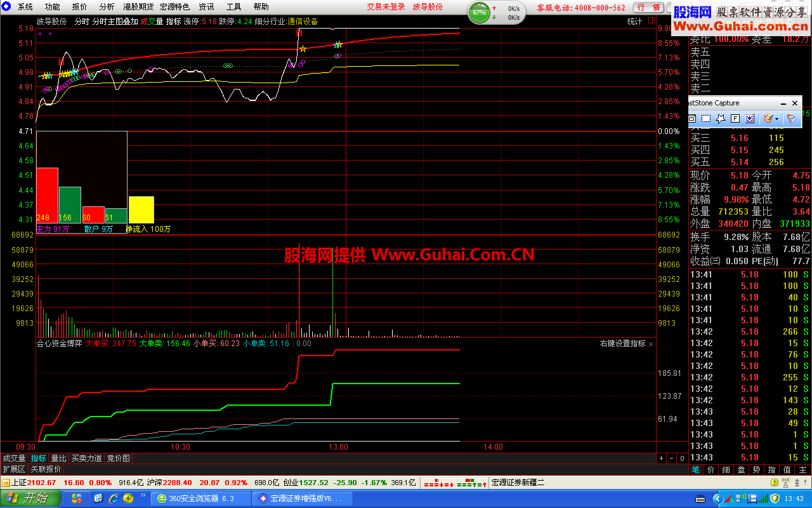This screenshot has width=812, height=508.
Task: Click the colorful quick launch icon
Action: coord(77,498)
